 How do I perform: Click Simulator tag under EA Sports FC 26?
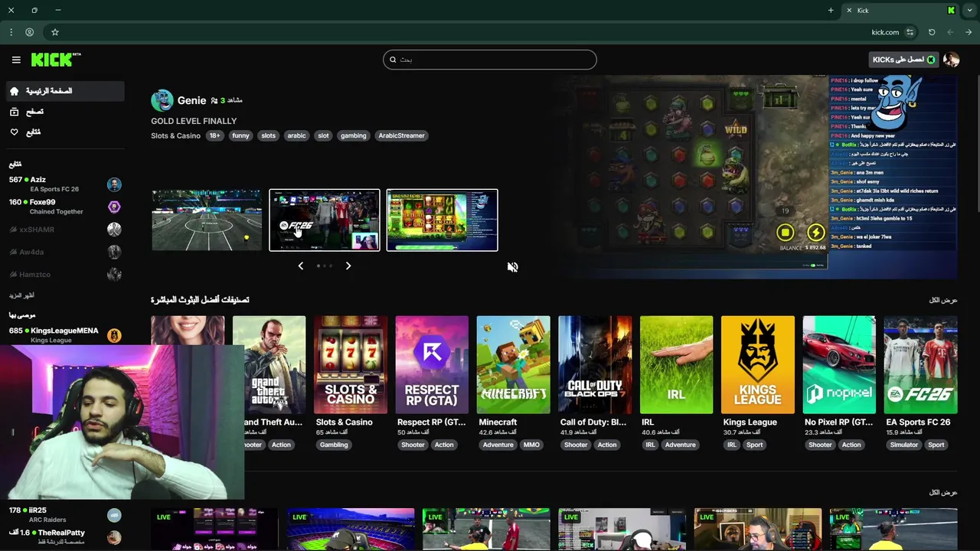[x=903, y=445]
